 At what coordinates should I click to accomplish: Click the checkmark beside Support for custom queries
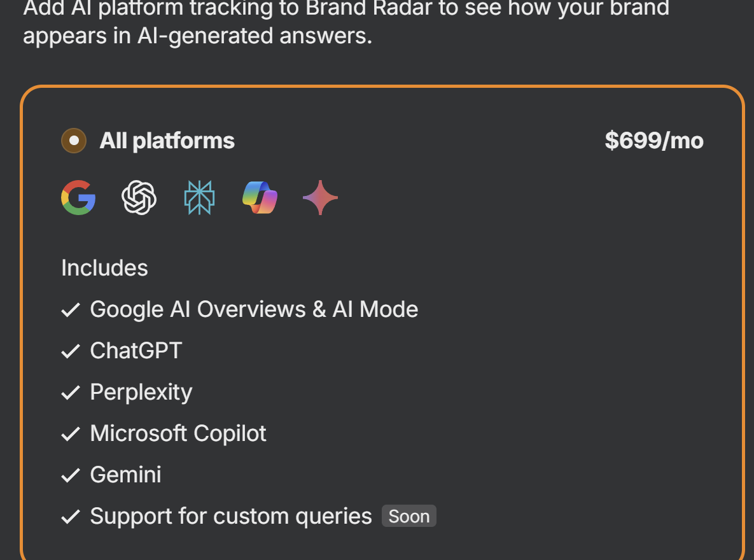coord(70,517)
